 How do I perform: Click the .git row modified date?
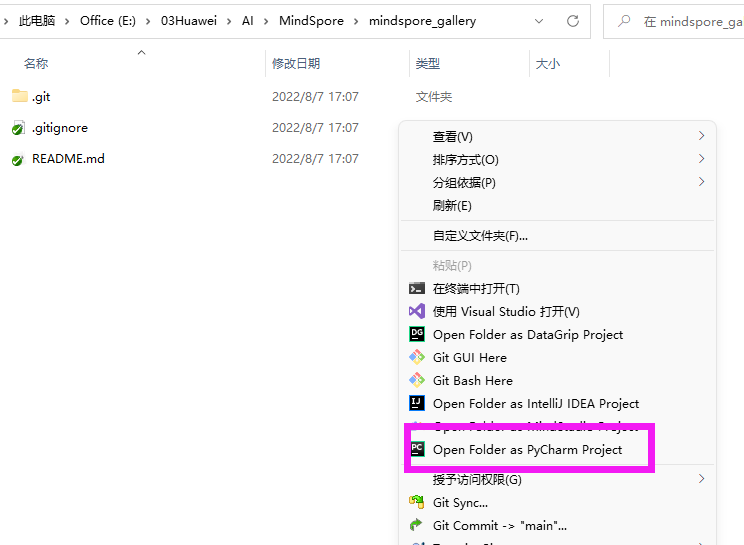pyautogui.click(x=315, y=97)
